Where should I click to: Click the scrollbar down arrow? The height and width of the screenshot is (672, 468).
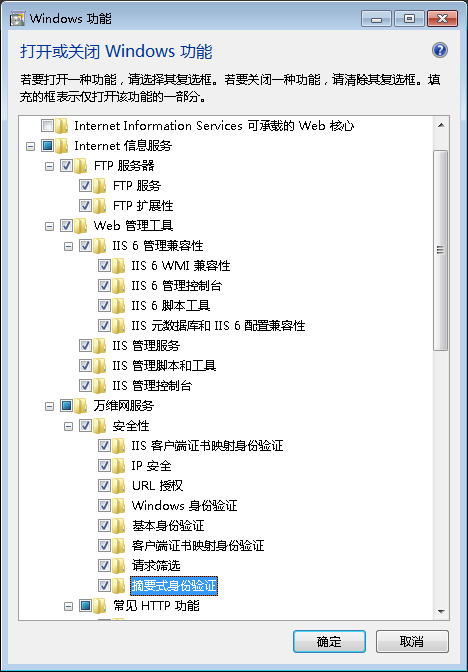coord(441,612)
